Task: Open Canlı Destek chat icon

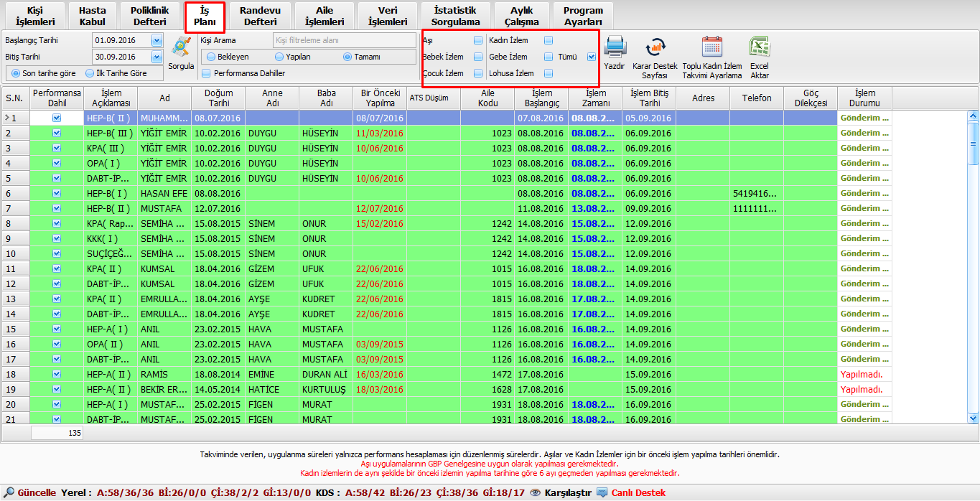Action: pyautogui.click(x=602, y=492)
